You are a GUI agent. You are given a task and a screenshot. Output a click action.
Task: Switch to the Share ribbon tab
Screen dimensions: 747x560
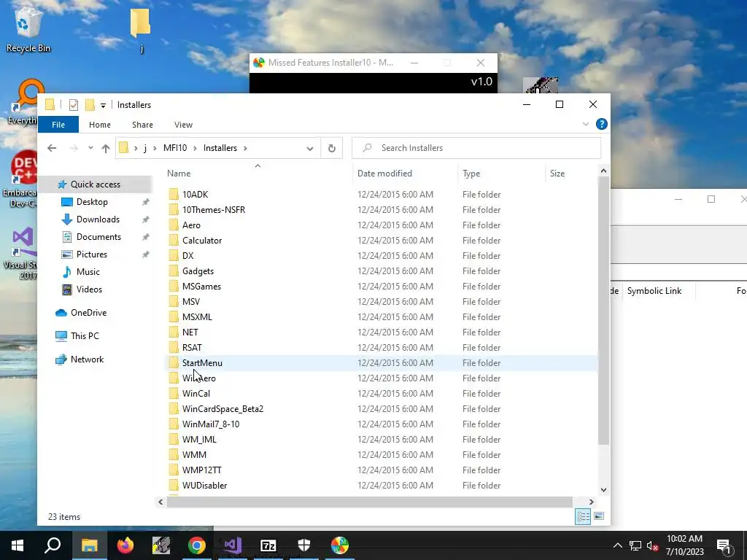click(142, 125)
